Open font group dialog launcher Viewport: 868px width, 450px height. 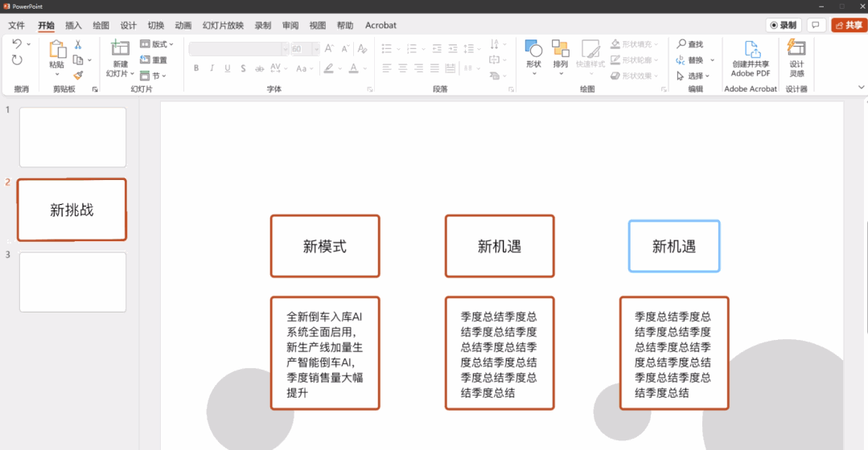370,89
